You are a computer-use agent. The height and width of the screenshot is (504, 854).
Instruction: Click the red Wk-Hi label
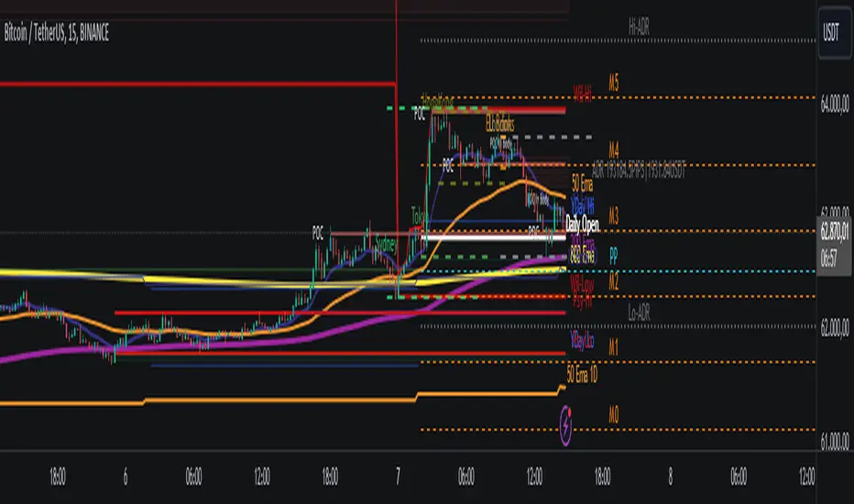582,94
